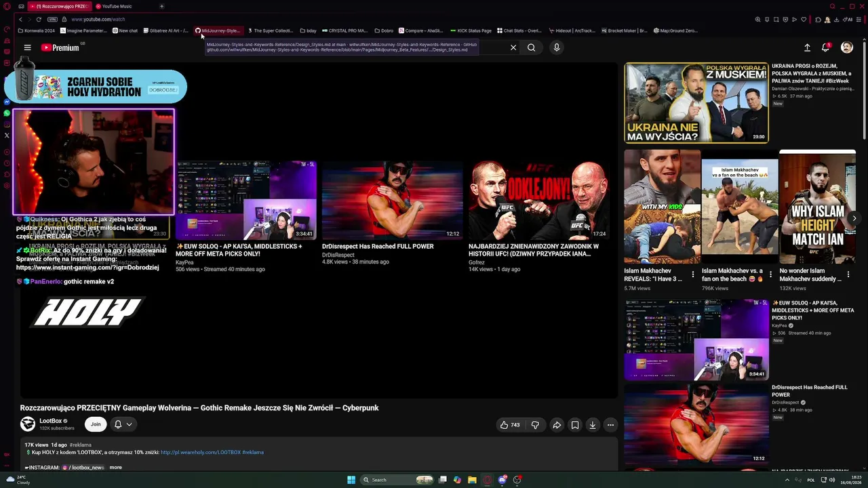
Task: Reload the YouTube page
Action: 39,19
